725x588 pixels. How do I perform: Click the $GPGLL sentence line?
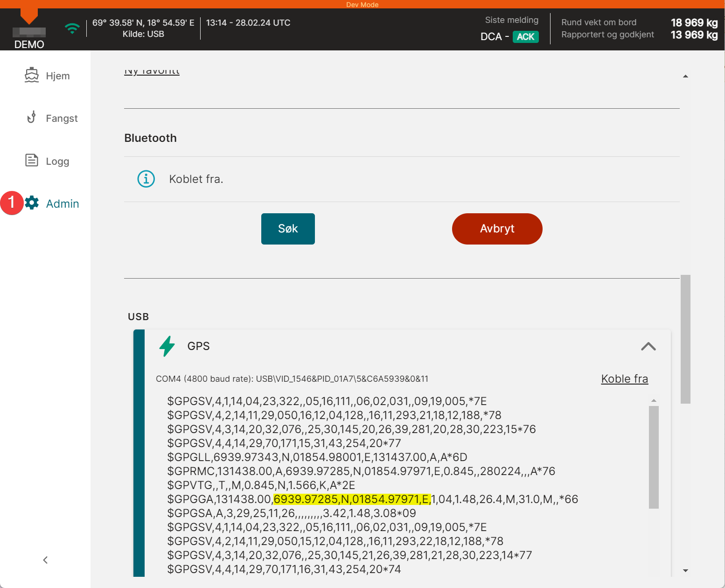[317, 457]
